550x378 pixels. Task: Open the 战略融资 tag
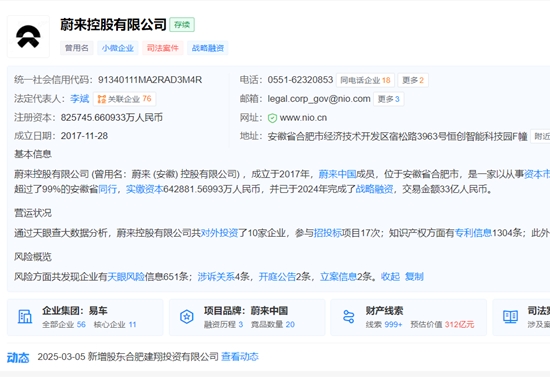pos(208,48)
